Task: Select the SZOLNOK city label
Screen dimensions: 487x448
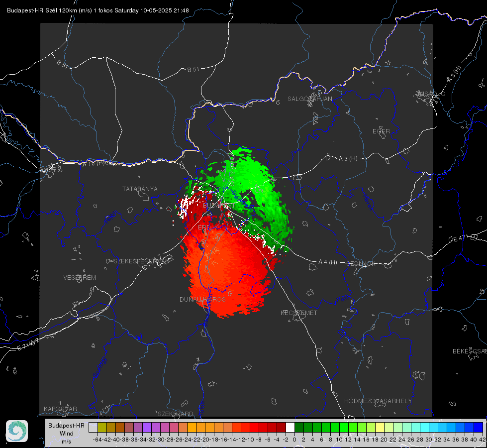Action: [x=361, y=264]
